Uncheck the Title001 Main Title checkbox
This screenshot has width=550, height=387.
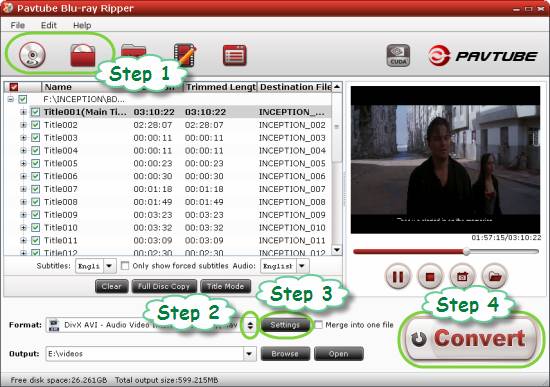click(35, 112)
